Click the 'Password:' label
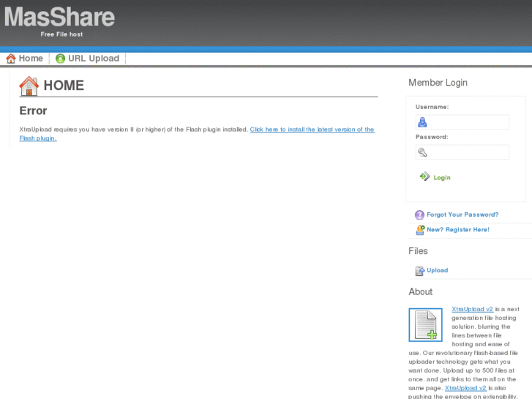 coord(432,137)
